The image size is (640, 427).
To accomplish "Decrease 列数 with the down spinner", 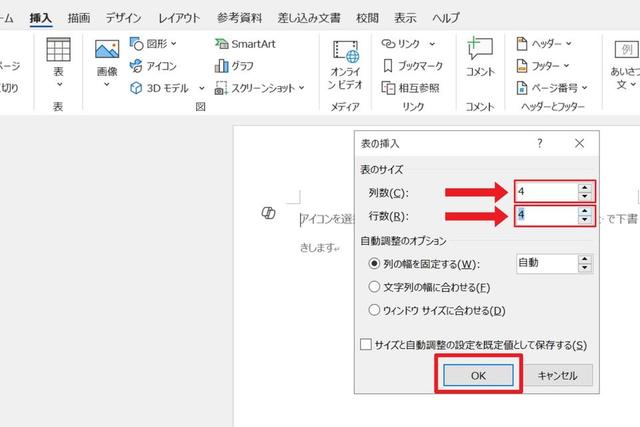I will 584,196.
